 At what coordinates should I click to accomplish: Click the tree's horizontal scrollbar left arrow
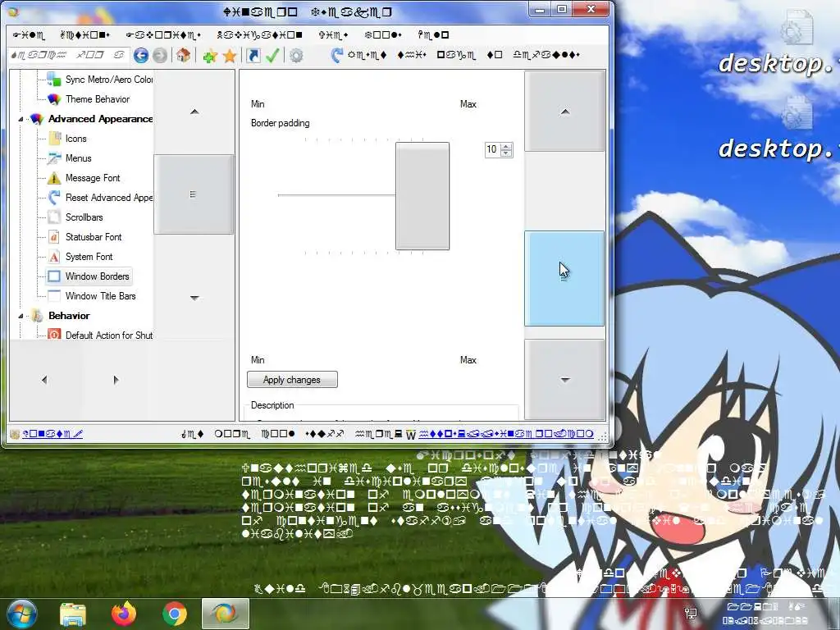click(x=44, y=380)
